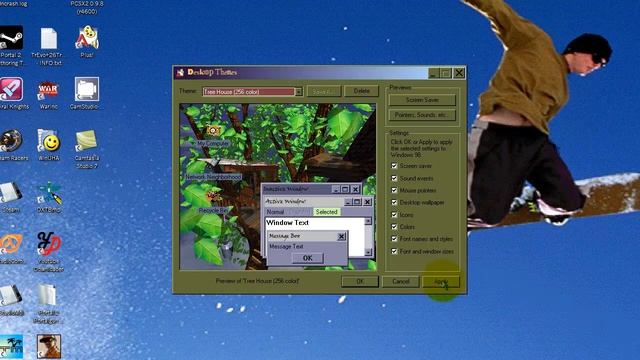Select the cowboy hat man icon
The width and height of the screenshot is (640, 360).
(49, 347)
